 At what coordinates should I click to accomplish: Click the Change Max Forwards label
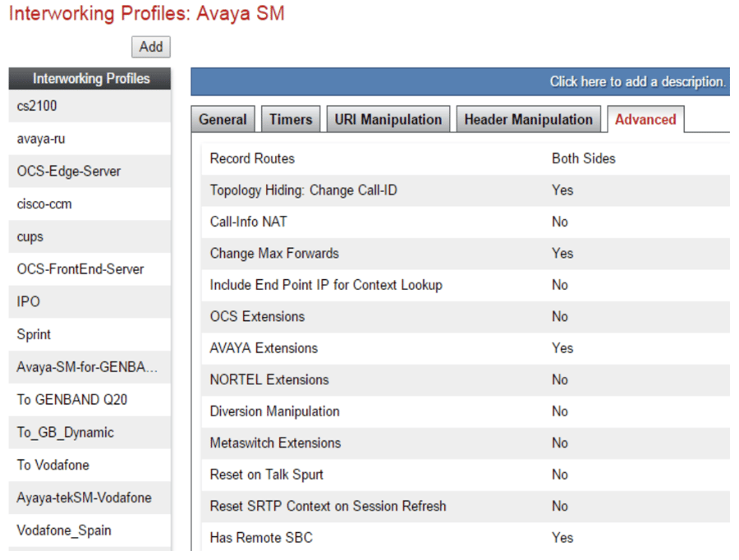click(x=274, y=253)
